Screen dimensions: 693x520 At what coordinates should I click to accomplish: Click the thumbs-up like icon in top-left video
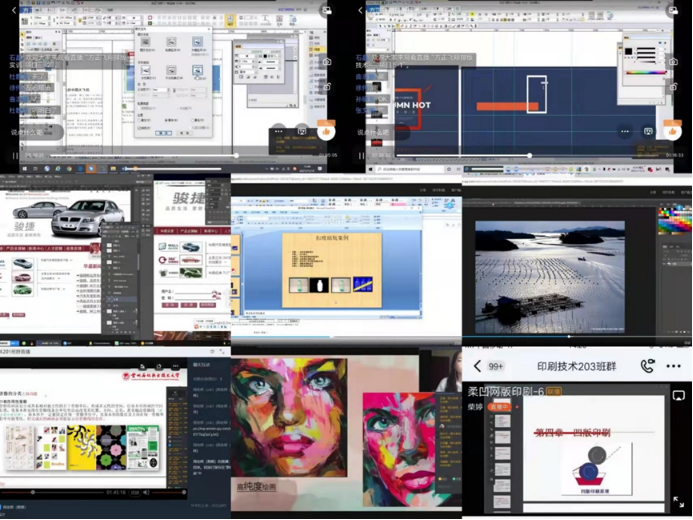click(324, 131)
